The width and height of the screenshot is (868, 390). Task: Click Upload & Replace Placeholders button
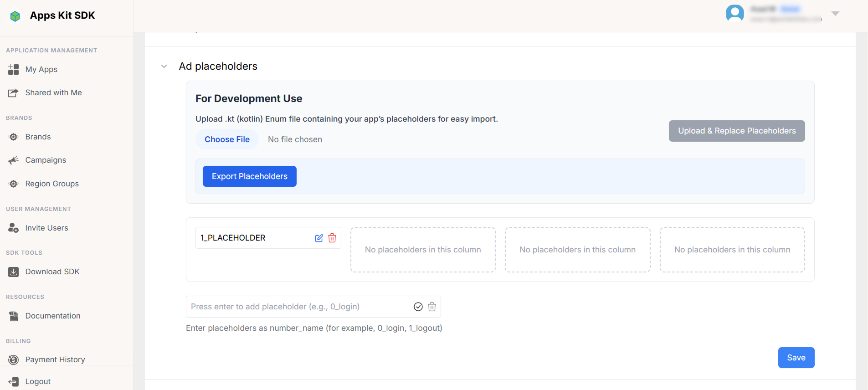coord(737,131)
